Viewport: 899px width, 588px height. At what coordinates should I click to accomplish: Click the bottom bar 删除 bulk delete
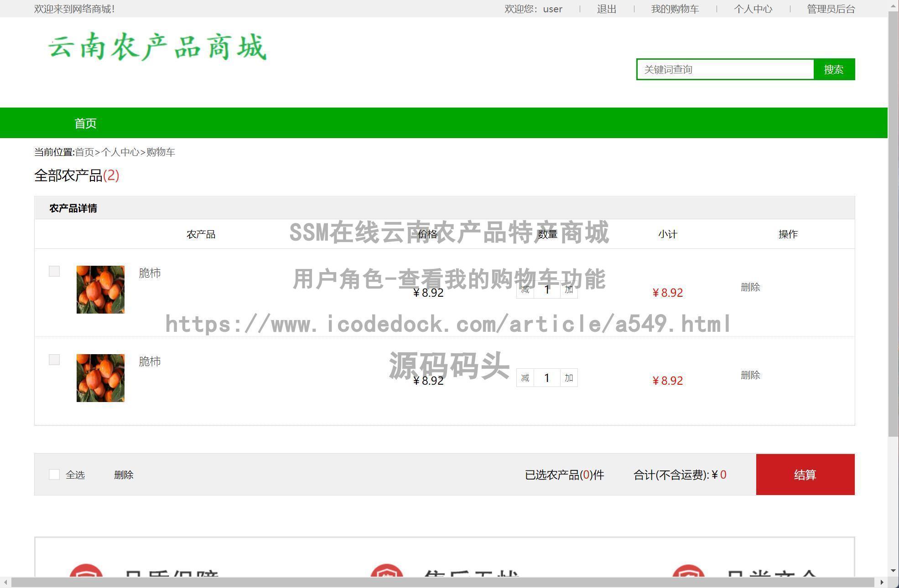pyautogui.click(x=124, y=475)
